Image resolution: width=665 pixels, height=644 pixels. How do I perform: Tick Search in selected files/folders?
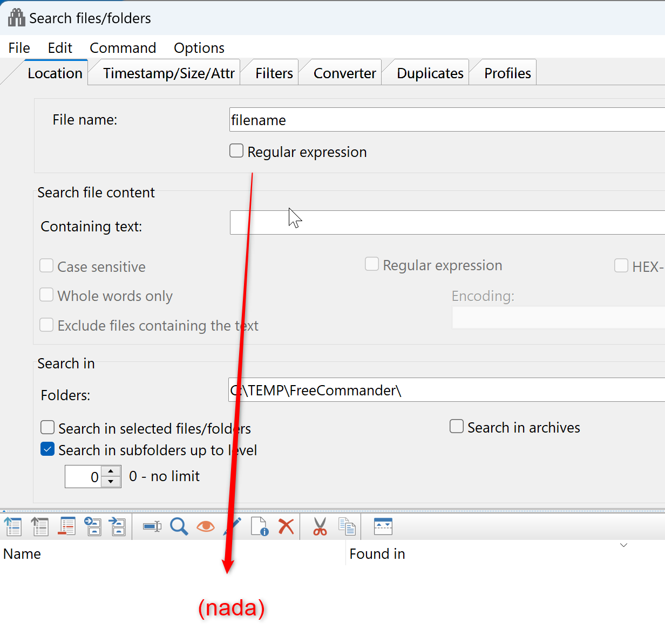click(x=47, y=428)
